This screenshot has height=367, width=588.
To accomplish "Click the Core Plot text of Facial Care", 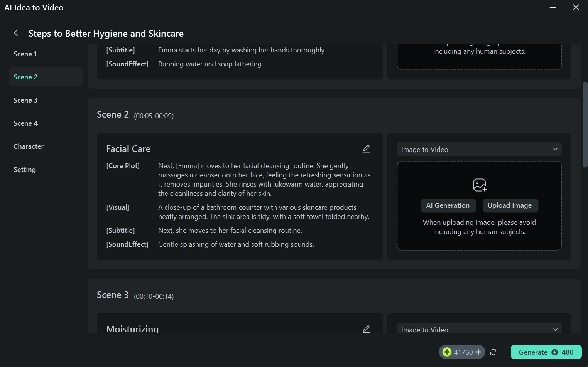I will point(264,180).
